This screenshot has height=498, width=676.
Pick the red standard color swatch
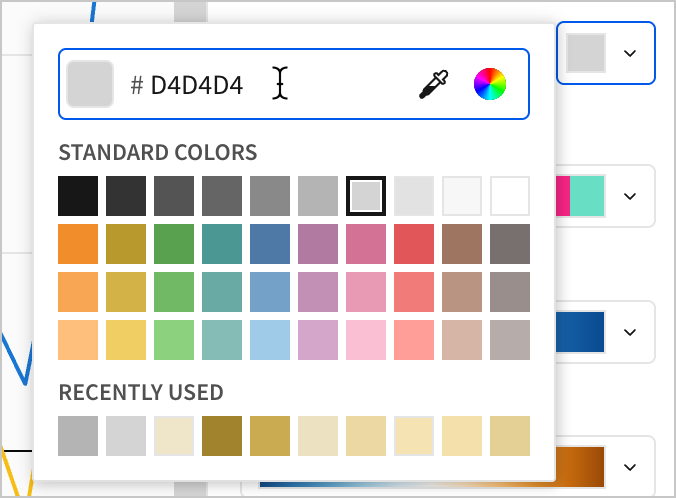coord(414,244)
